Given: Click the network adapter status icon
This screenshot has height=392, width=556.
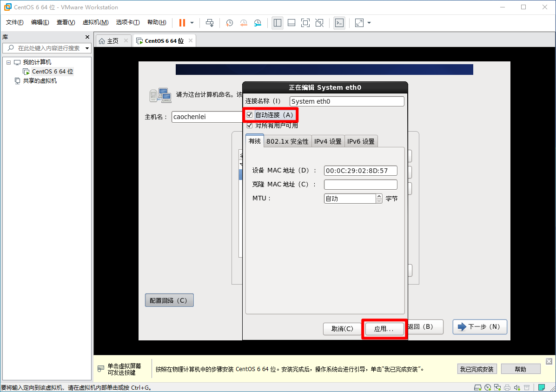Looking at the screenshot, I should (x=497, y=387).
